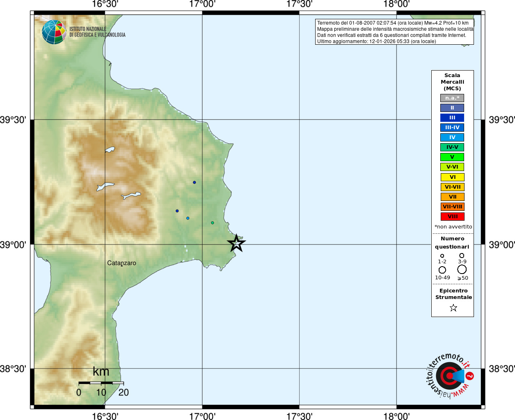Screen dimensions: 515x420
Task: Click the green intensity dot near the coast
Action: tap(213, 223)
